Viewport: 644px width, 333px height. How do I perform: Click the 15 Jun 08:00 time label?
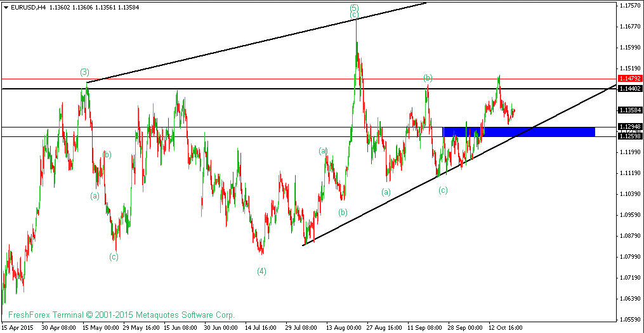[x=181, y=328]
